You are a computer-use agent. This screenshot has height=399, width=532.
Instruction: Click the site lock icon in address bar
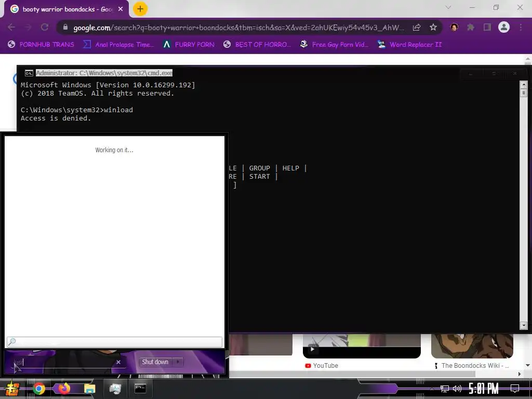click(x=65, y=27)
